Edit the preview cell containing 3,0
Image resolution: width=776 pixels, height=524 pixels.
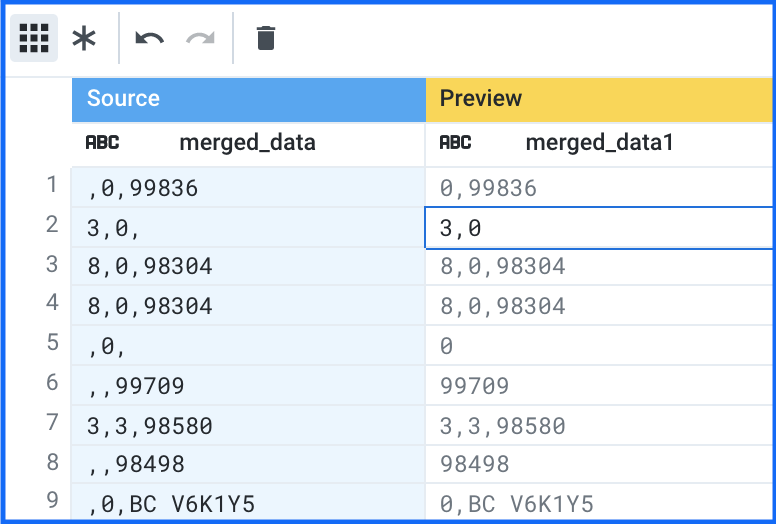[600, 228]
